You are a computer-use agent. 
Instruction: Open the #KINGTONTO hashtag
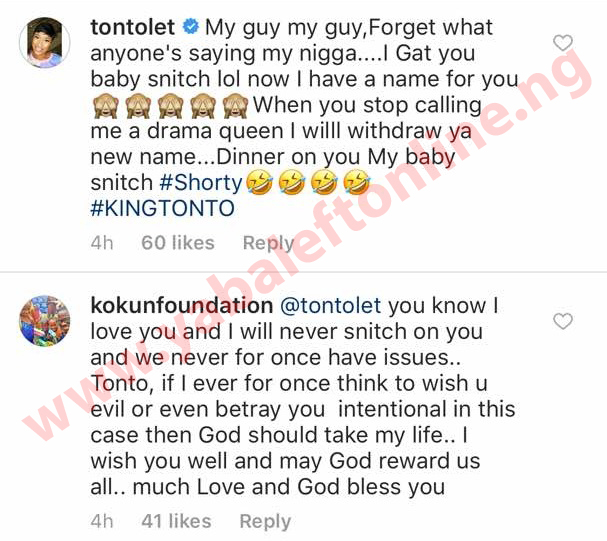[163, 208]
